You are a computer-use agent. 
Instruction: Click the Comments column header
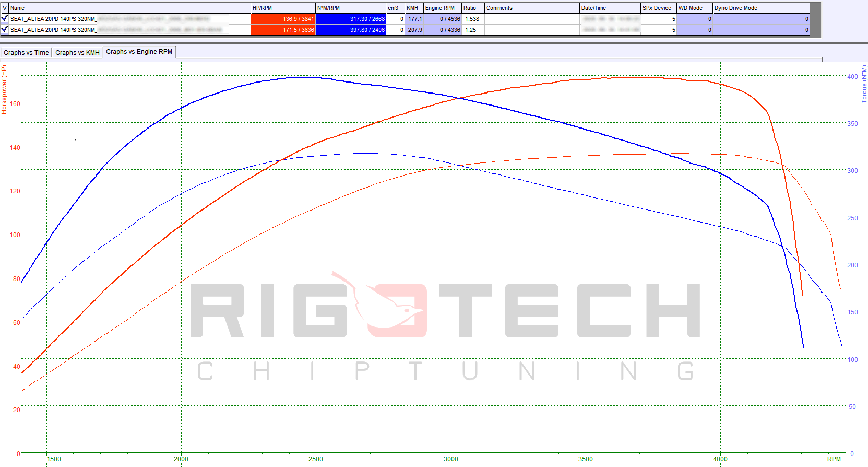point(532,8)
